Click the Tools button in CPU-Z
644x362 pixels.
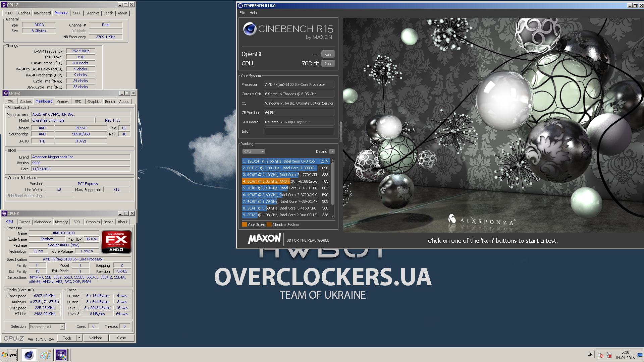67,338
